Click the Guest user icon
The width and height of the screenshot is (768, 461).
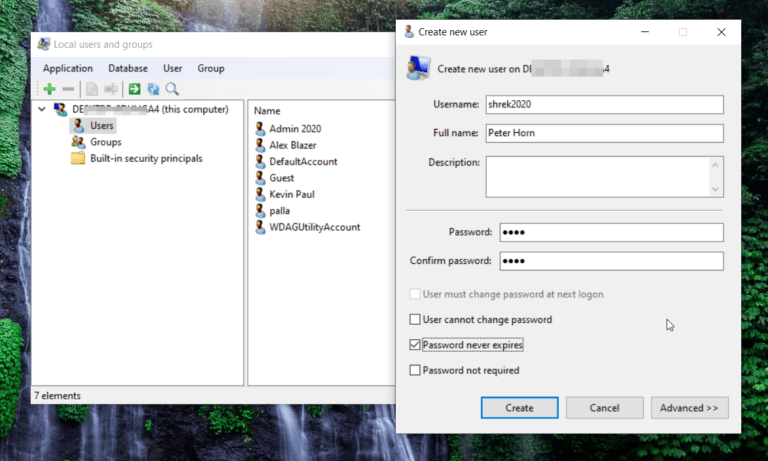tap(260, 178)
